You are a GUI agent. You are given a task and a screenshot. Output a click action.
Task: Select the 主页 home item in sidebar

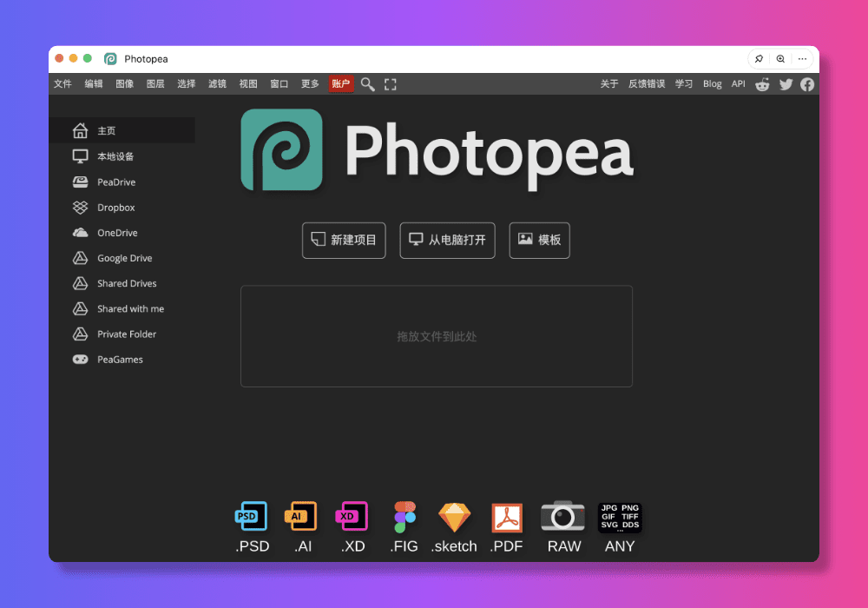pos(122,130)
